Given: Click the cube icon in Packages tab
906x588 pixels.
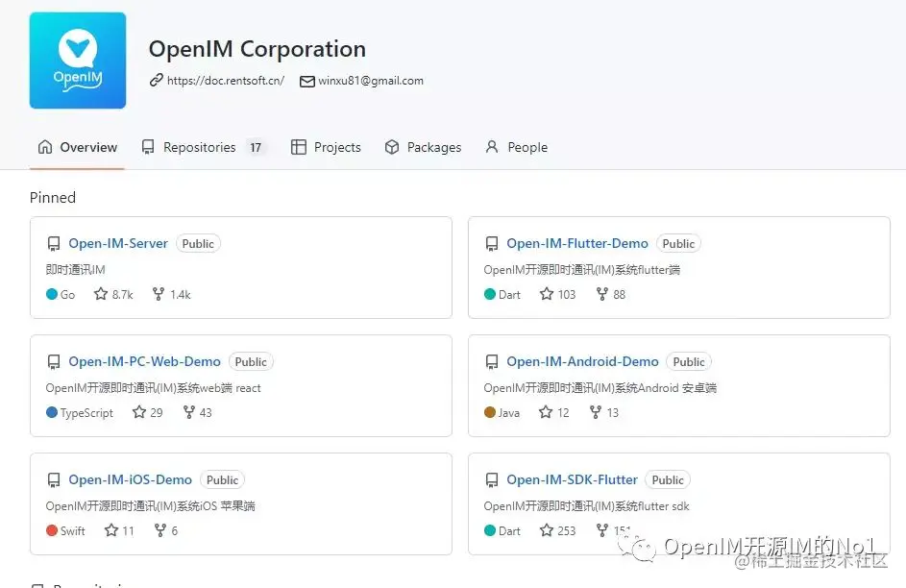Looking at the screenshot, I should click(x=392, y=147).
